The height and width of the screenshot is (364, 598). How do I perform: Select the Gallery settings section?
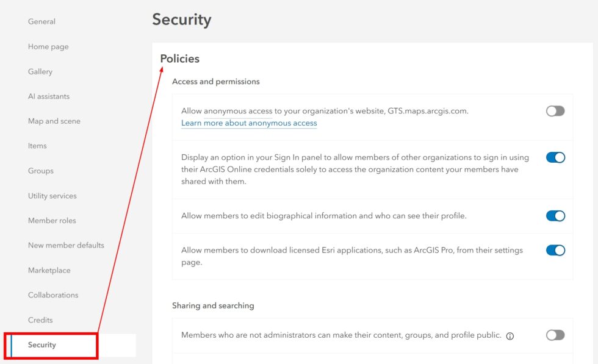40,71
